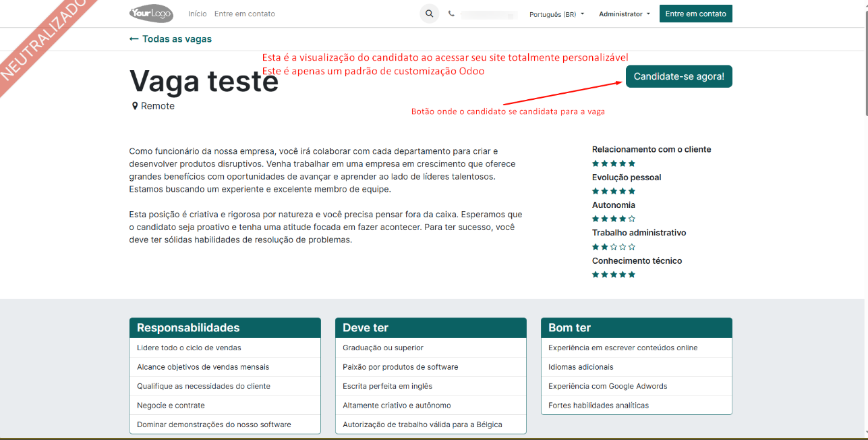868x440 pixels.
Task: Select Fortes habilidades analíticas row
Action: tap(636, 406)
